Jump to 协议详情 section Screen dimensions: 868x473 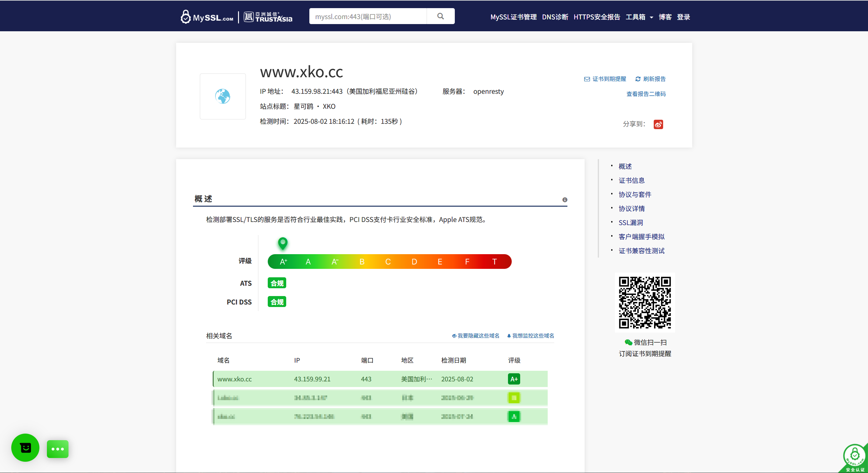point(632,209)
